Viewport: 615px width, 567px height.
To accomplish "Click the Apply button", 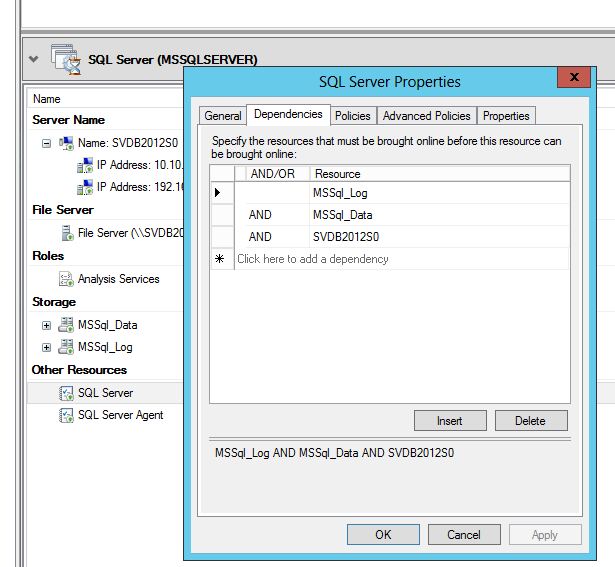I will coord(545,535).
